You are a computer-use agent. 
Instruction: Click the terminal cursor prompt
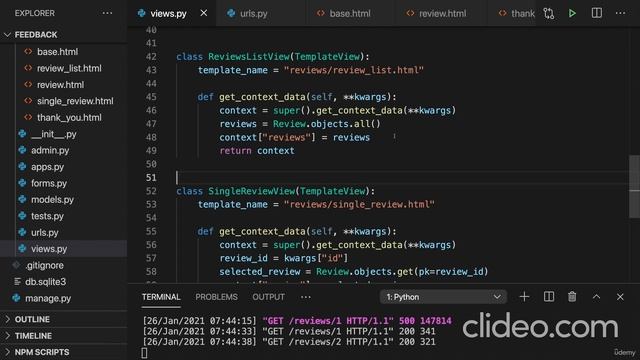(x=144, y=353)
